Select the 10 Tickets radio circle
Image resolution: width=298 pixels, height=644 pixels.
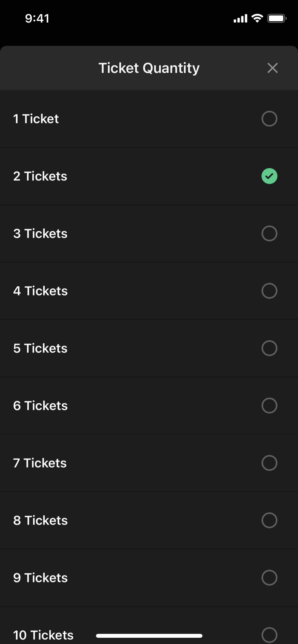269,635
